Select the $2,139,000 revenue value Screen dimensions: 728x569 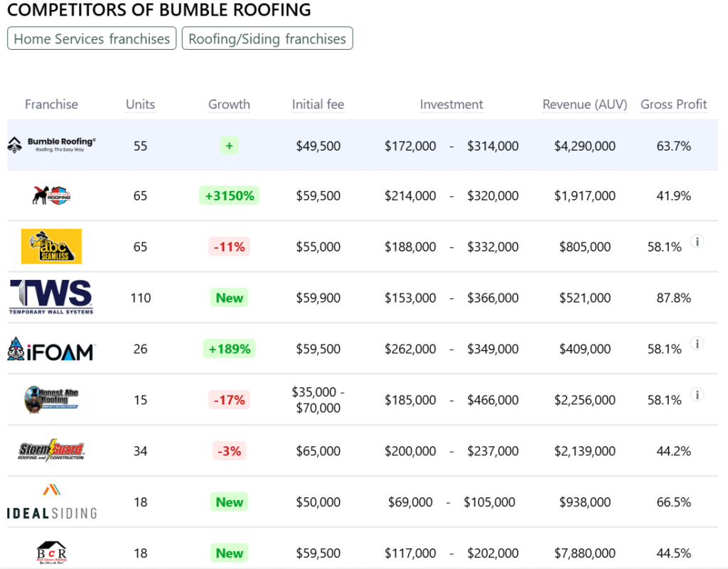pyautogui.click(x=584, y=451)
